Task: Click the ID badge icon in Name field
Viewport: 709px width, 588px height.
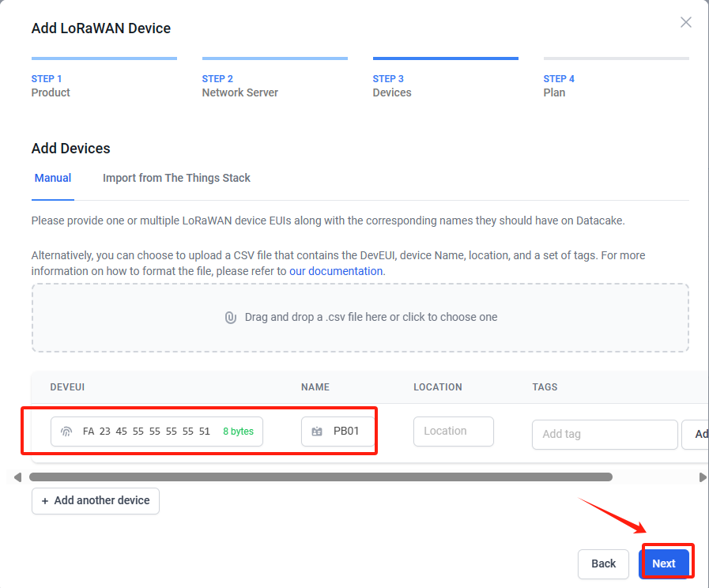Action: pos(317,432)
